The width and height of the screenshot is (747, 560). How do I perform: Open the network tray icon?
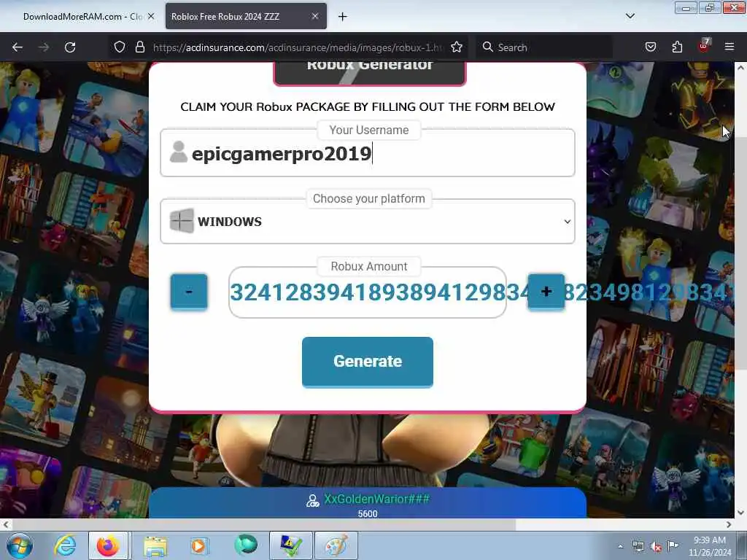coord(638,547)
